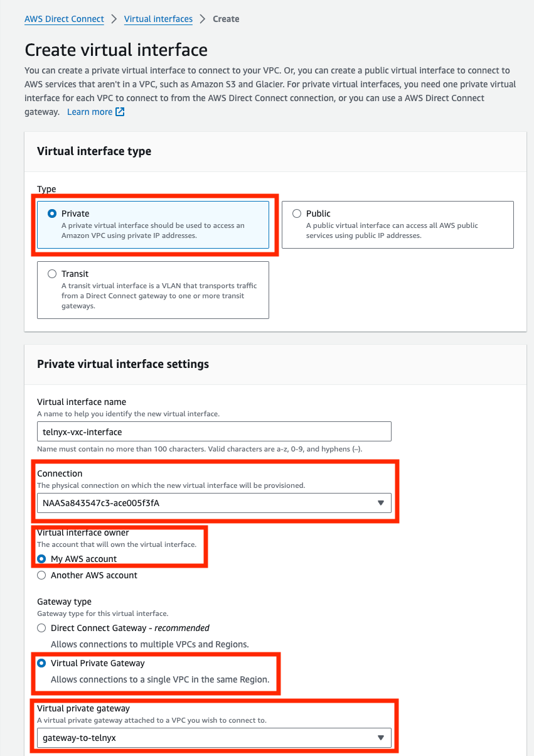The width and height of the screenshot is (534, 756).
Task: Navigate to AWS Direct Connect breadcrumb
Action: click(x=63, y=19)
